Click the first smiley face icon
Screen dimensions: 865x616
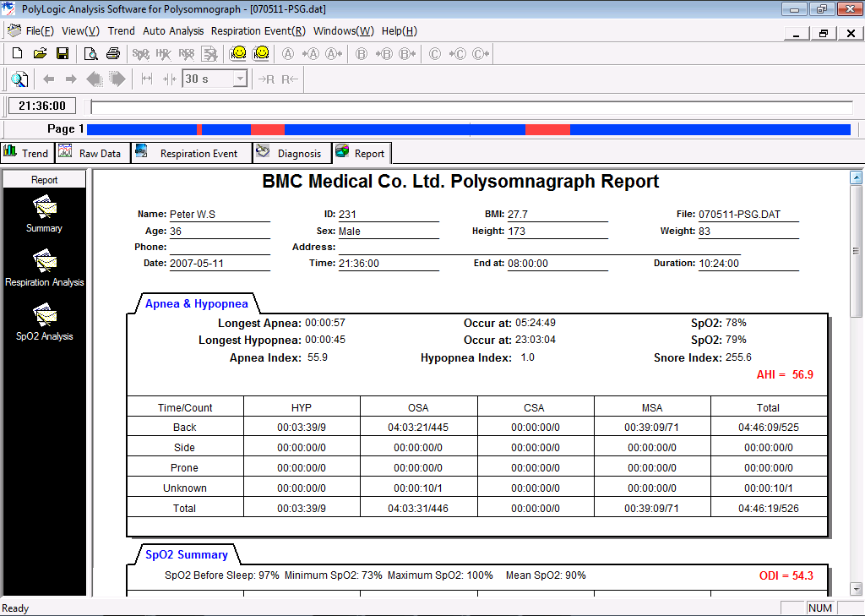[x=238, y=53]
